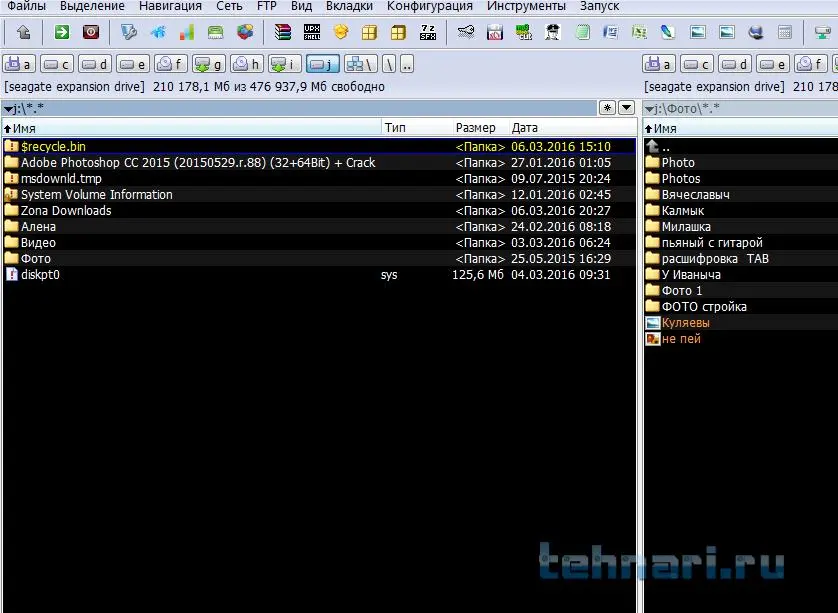Select the Видео folder in left panel
The height and width of the screenshot is (613, 838).
(319, 243)
